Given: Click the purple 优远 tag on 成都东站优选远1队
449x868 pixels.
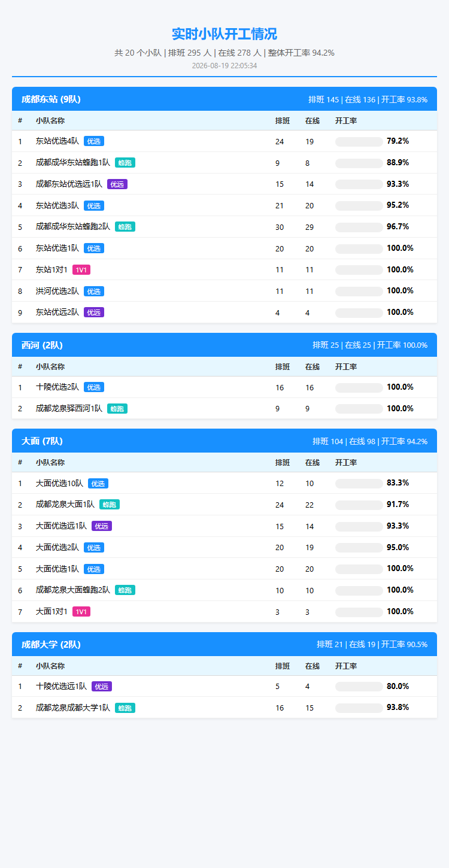Looking at the screenshot, I should [x=117, y=184].
